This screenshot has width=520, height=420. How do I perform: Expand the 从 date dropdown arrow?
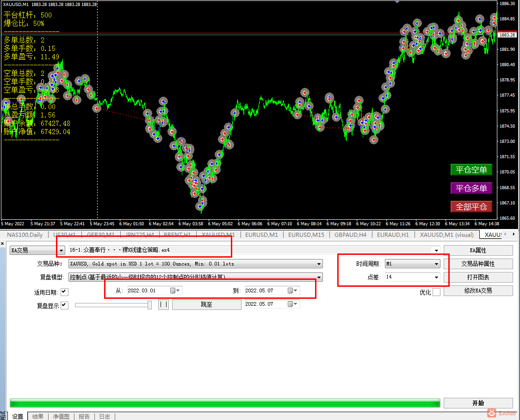178,291
